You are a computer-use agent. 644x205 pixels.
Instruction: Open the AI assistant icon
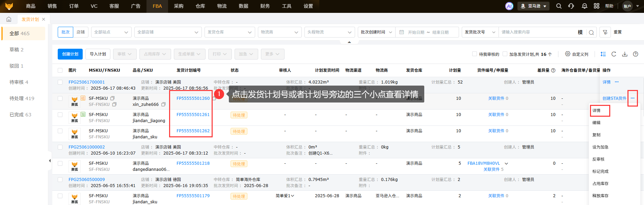pyautogui.click(x=509, y=6)
